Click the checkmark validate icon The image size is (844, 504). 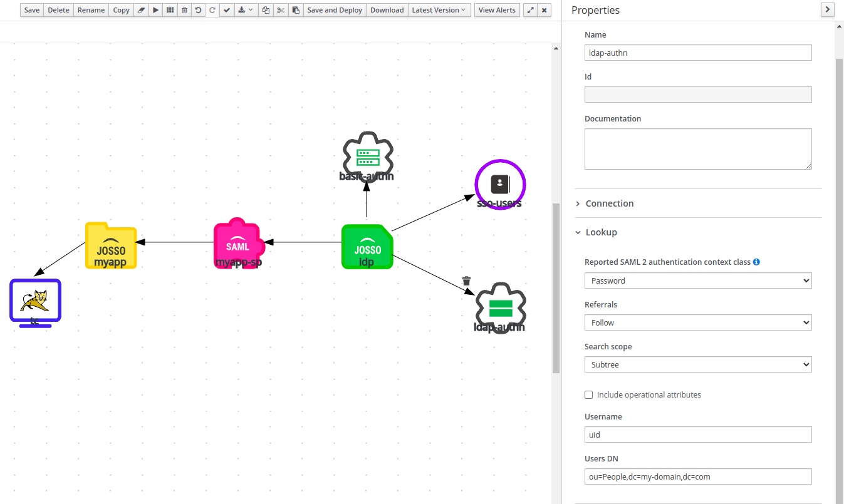(227, 10)
